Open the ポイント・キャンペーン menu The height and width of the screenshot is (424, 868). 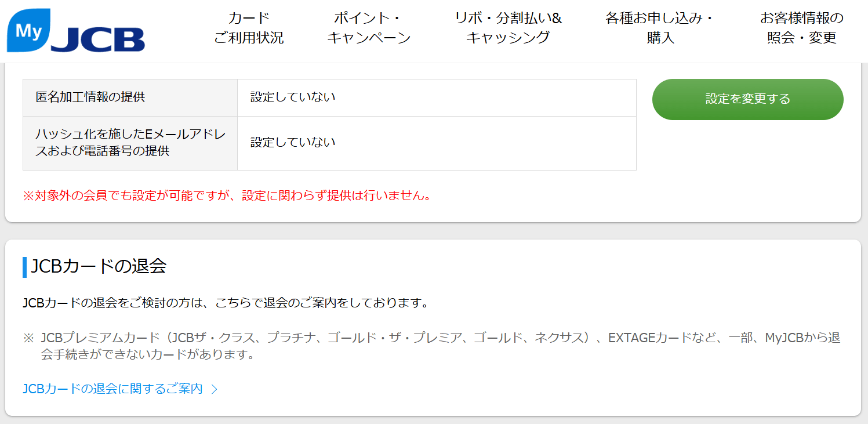tap(369, 28)
